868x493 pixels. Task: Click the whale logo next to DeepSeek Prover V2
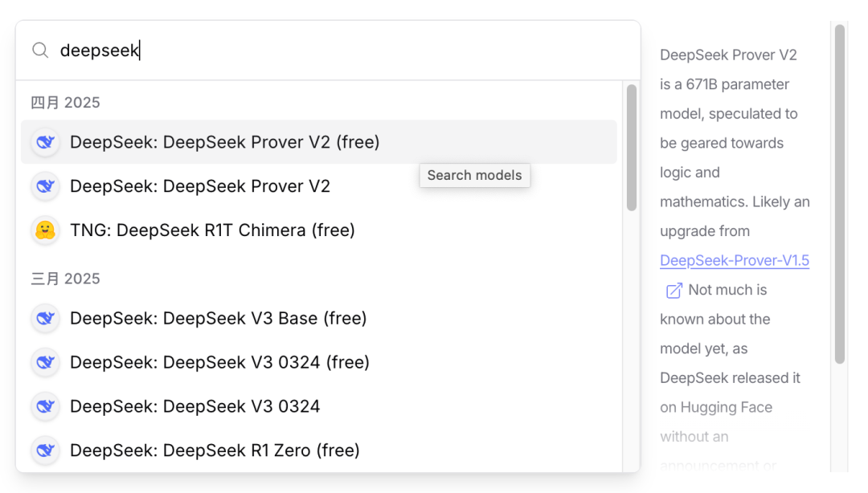pos(45,186)
